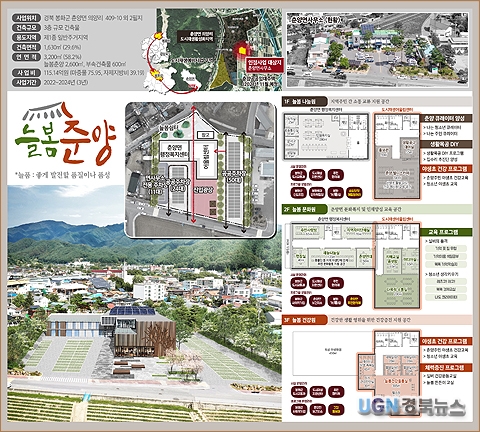Click the 사업기간 label pill
This screenshot has width=480, height=432.
point(26,82)
